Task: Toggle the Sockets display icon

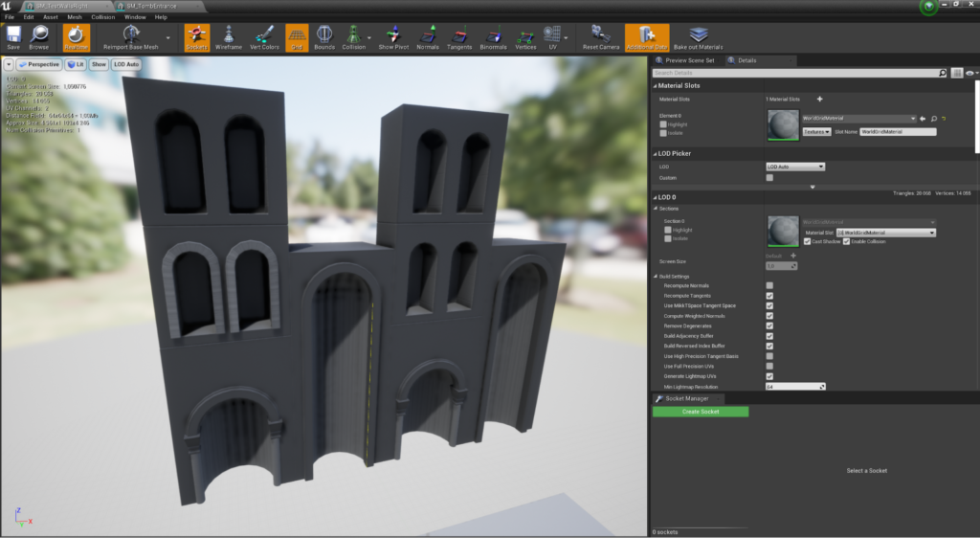Action: coord(197,36)
